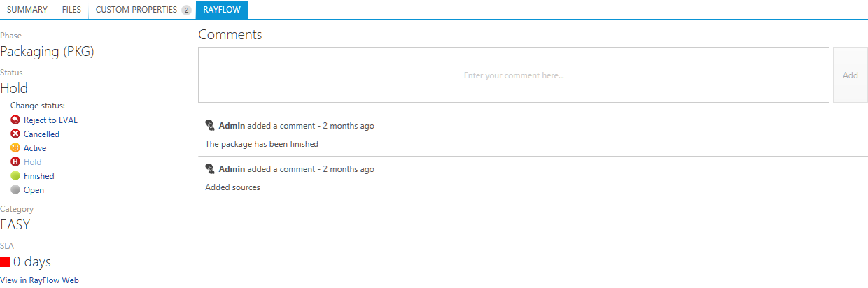Click the red Reject to EVAL arrow icon
This screenshot has height=288, width=868.
[x=15, y=120]
